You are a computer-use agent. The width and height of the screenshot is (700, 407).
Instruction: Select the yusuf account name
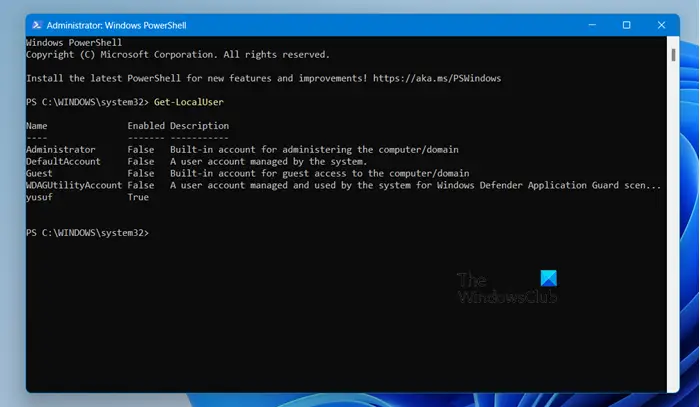click(x=39, y=197)
